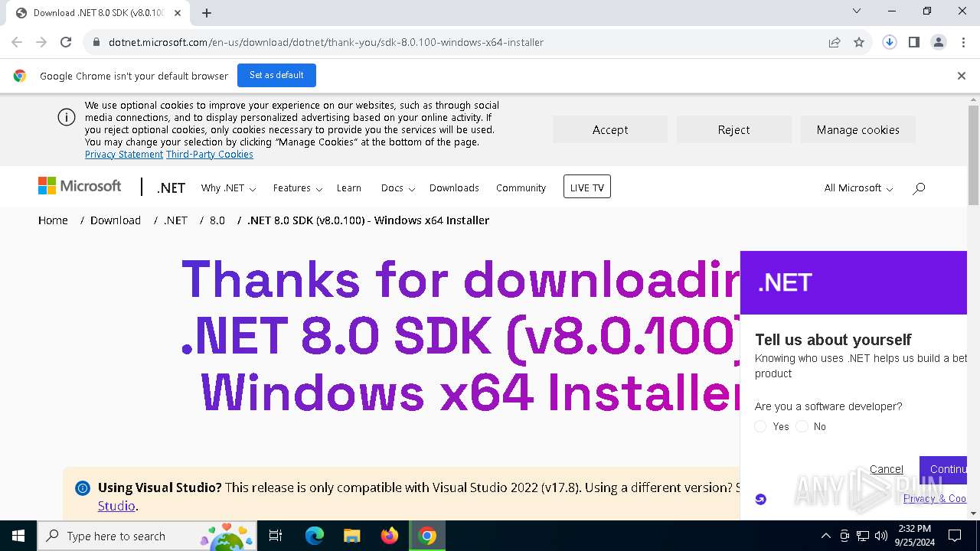The width and height of the screenshot is (980, 551).
Task: Click the .NET brand link in navigation
Action: 171,188
